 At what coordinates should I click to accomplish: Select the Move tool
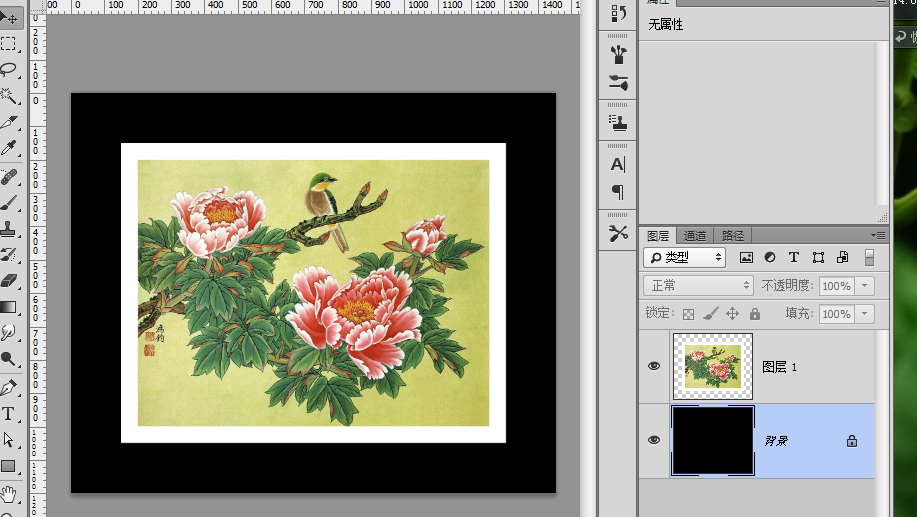click(9, 18)
